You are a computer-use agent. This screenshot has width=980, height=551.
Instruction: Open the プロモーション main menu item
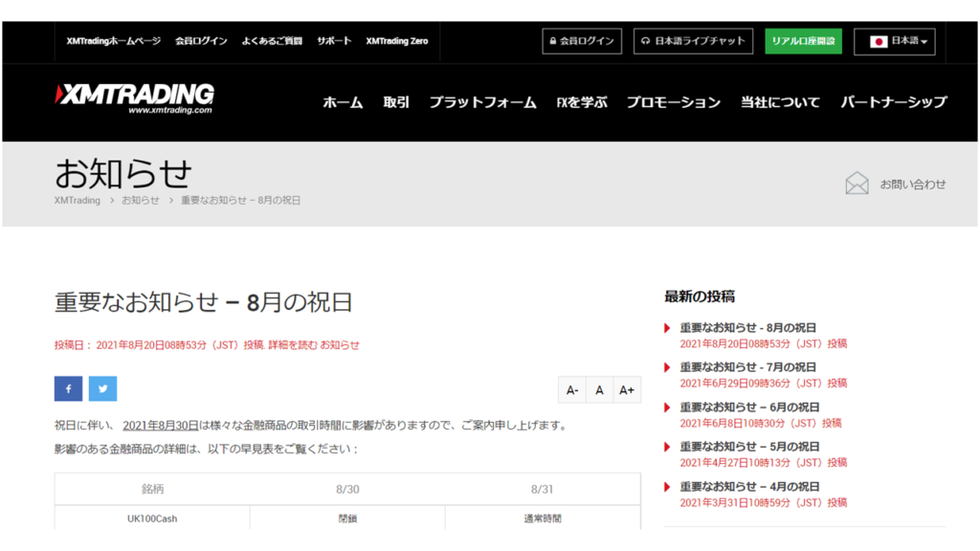pos(674,102)
